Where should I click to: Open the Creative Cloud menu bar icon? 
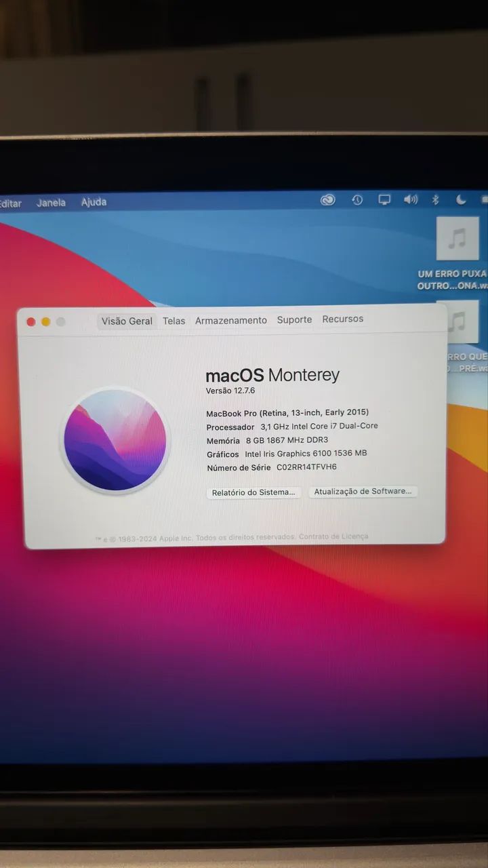pos(328,200)
